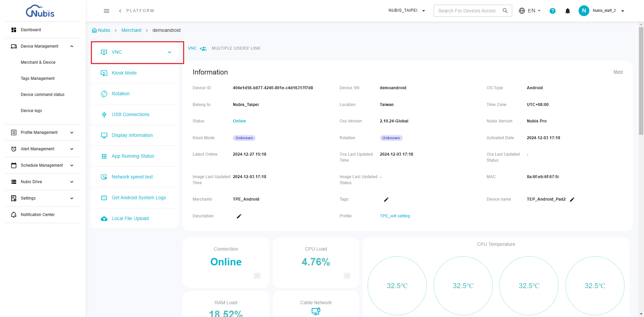644x317 pixels.
Task: Click the Display Information monitor icon
Action: click(x=104, y=135)
